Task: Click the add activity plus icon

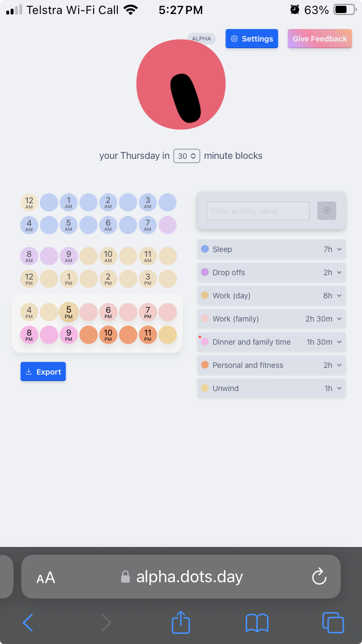Action: 327,210
